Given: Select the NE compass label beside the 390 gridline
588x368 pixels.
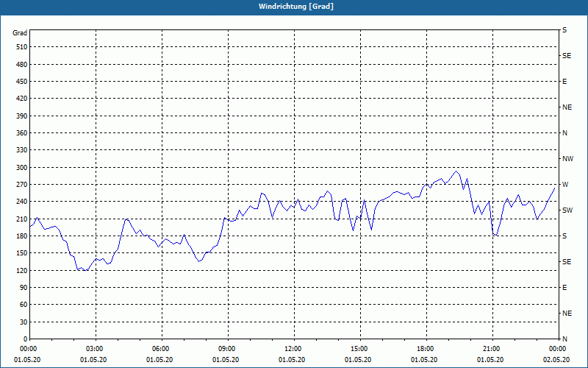Looking at the screenshot, I should tap(567, 107).
